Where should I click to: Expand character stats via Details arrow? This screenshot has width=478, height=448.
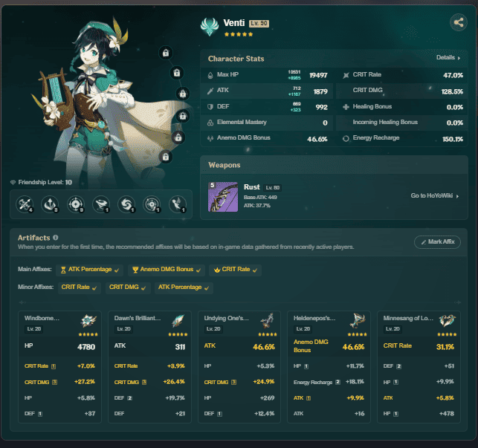point(448,58)
